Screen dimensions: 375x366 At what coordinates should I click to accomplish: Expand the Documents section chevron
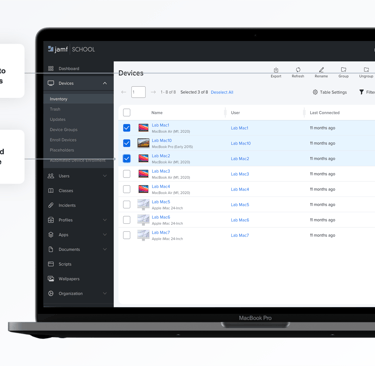click(x=105, y=249)
